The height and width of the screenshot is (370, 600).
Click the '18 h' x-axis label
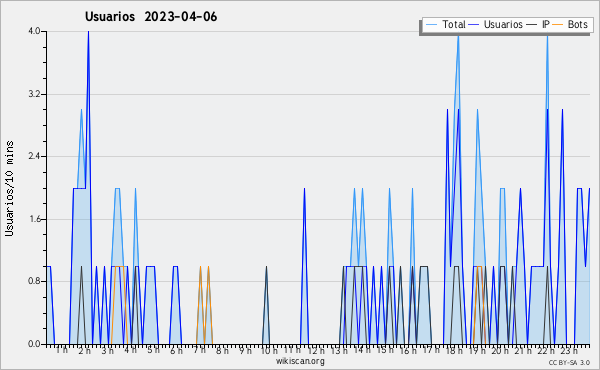(x=454, y=351)
